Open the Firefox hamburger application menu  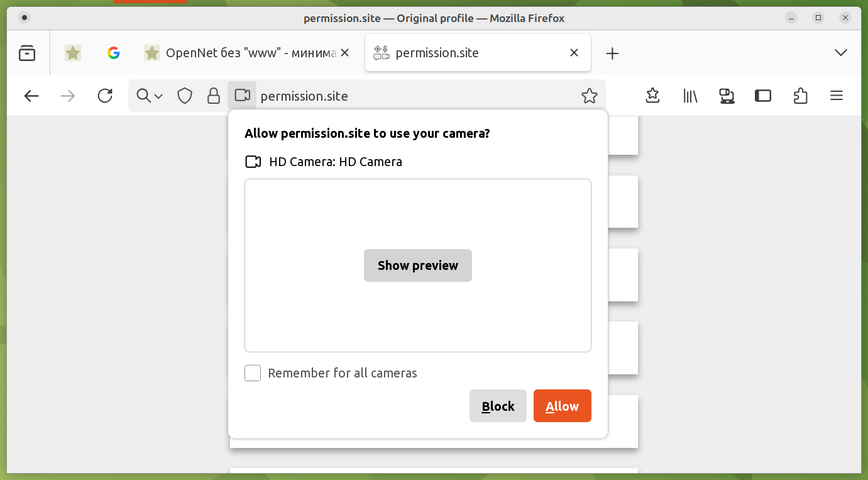(836, 96)
